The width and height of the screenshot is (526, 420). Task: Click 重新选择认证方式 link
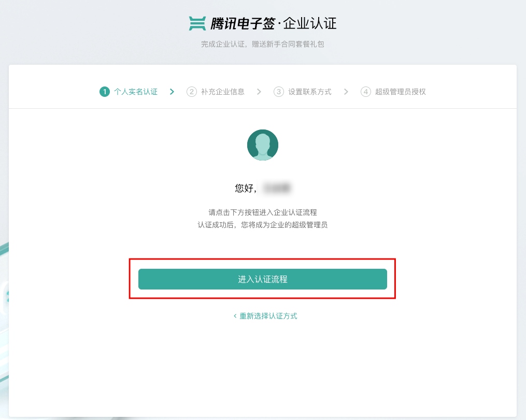click(x=268, y=316)
